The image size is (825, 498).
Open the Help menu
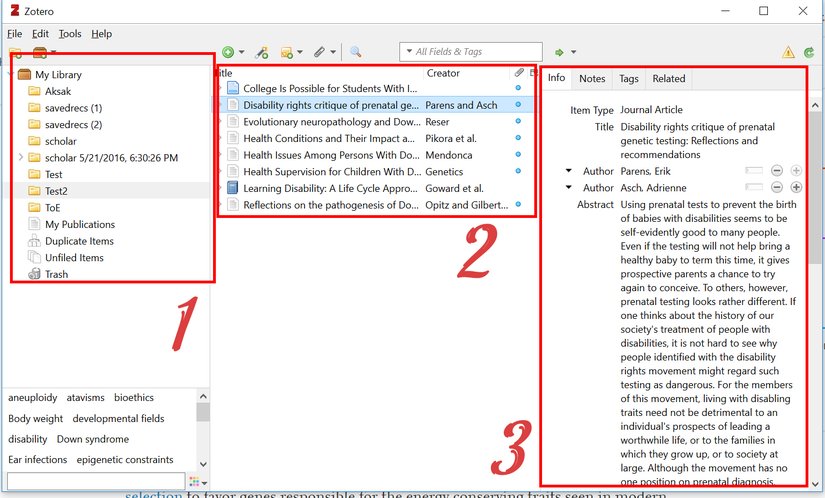pos(102,34)
